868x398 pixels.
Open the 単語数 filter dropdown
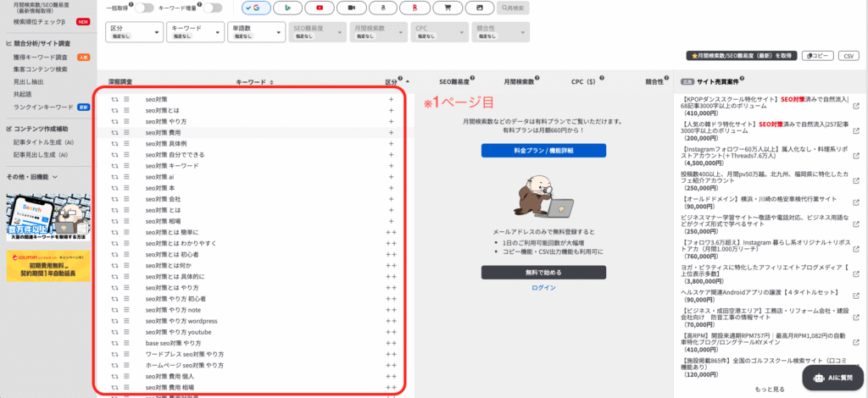(x=256, y=32)
